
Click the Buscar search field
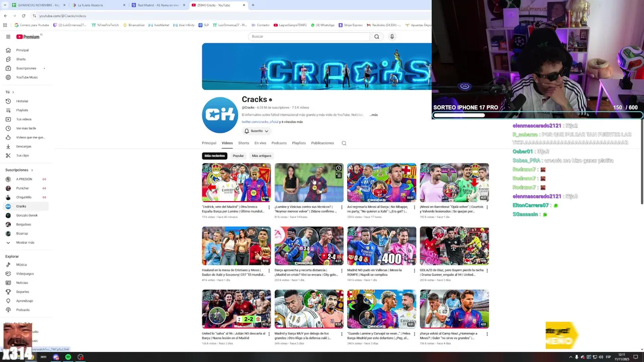pyautogui.click(x=309, y=36)
